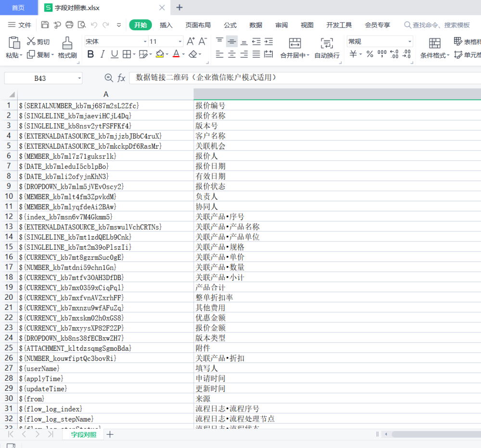Toggle Italic formatting
481x448 pixels.
(102, 54)
